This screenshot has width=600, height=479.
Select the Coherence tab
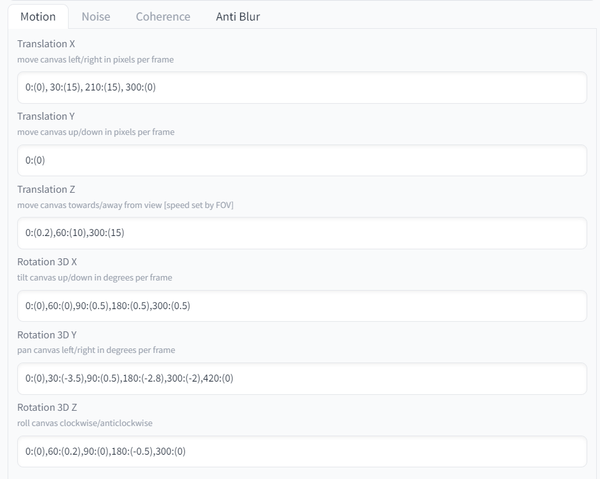(163, 16)
